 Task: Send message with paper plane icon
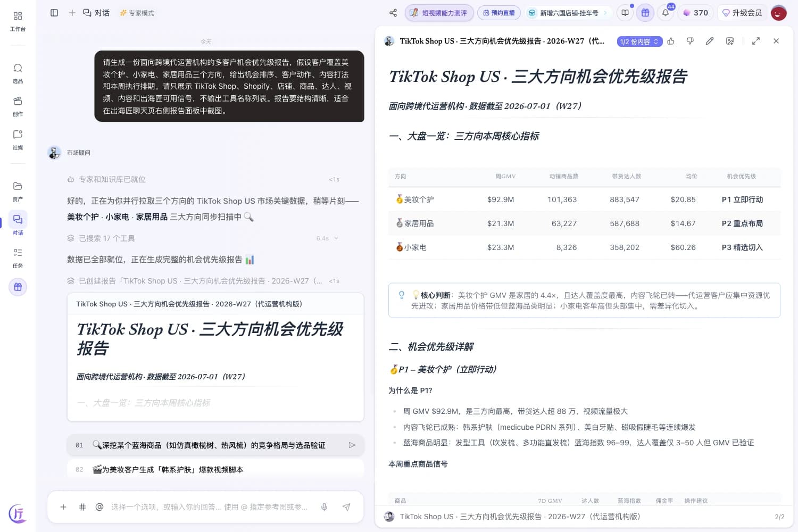point(346,507)
